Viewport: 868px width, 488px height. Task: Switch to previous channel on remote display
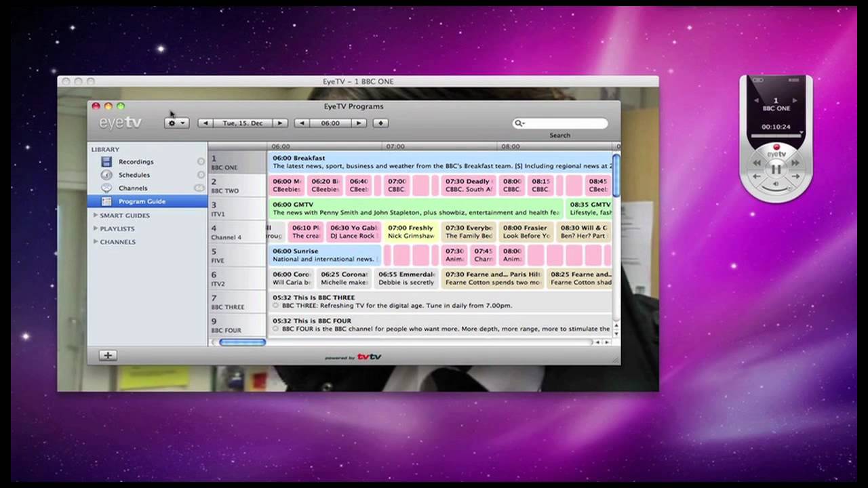757,100
